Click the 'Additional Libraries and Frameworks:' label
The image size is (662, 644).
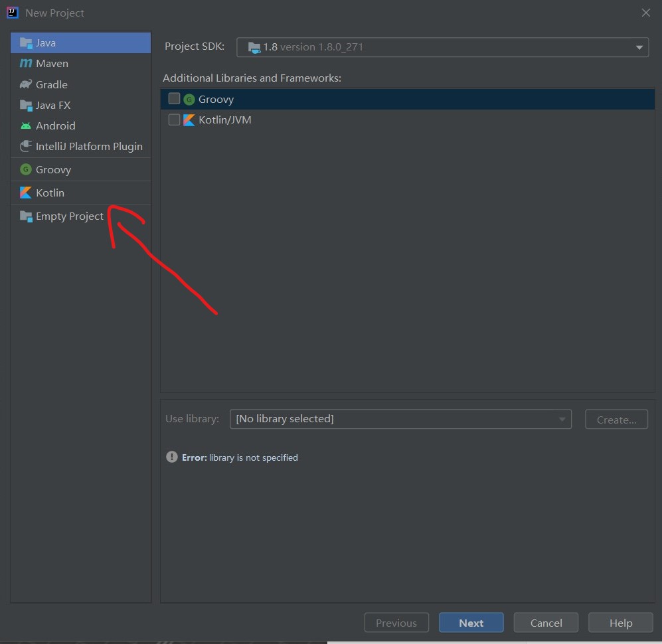(x=252, y=78)
